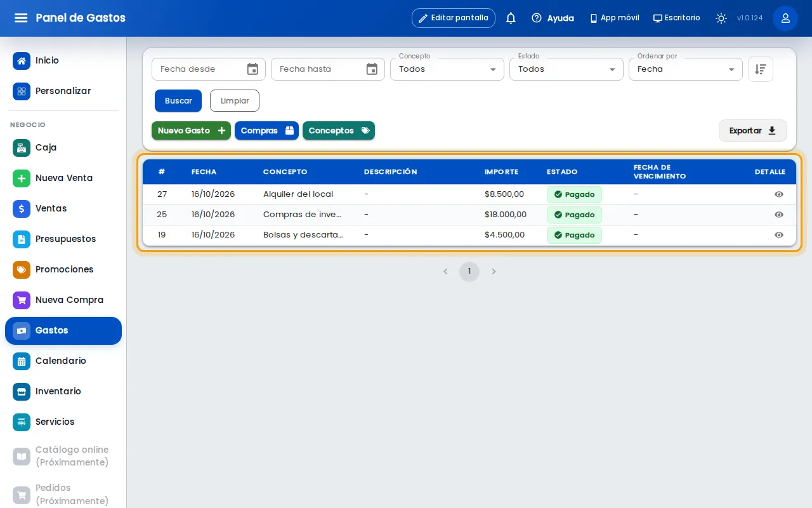Open the user profile avatar
Viewport: 812px width, 508px height.
point(785,18)
